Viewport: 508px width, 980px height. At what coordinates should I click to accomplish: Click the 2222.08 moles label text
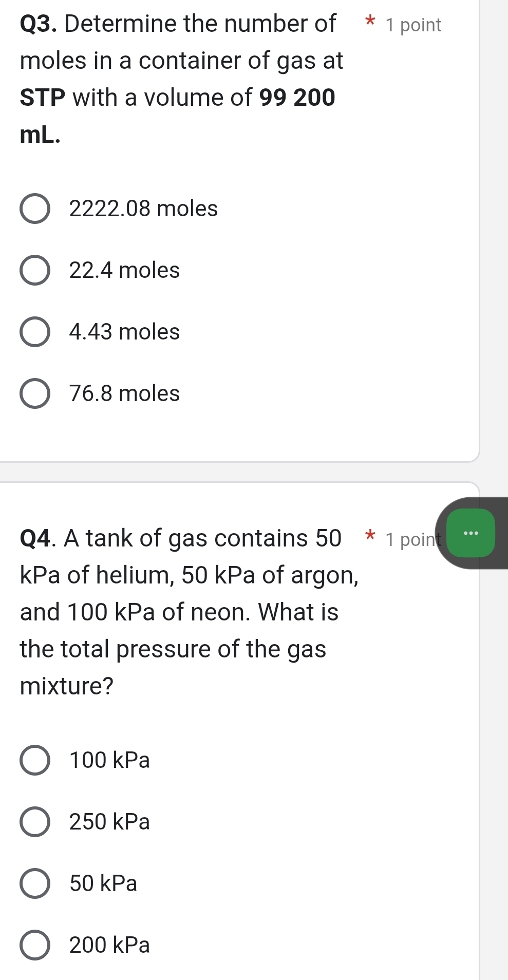pyautogui.click(x=143, y=209)
